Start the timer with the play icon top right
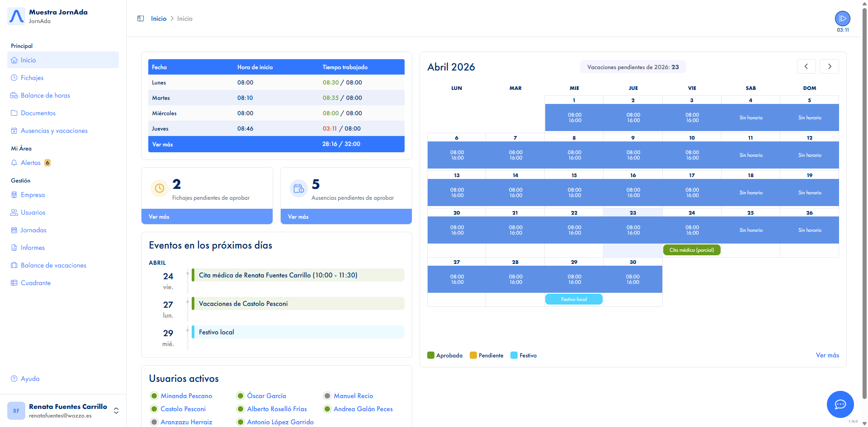 [x=842, y=18]
